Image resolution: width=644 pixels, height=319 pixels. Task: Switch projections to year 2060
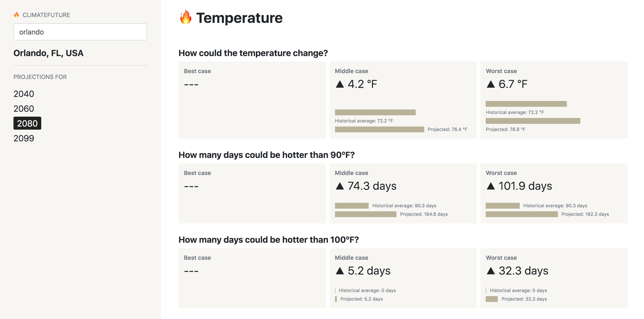(24, 109)
